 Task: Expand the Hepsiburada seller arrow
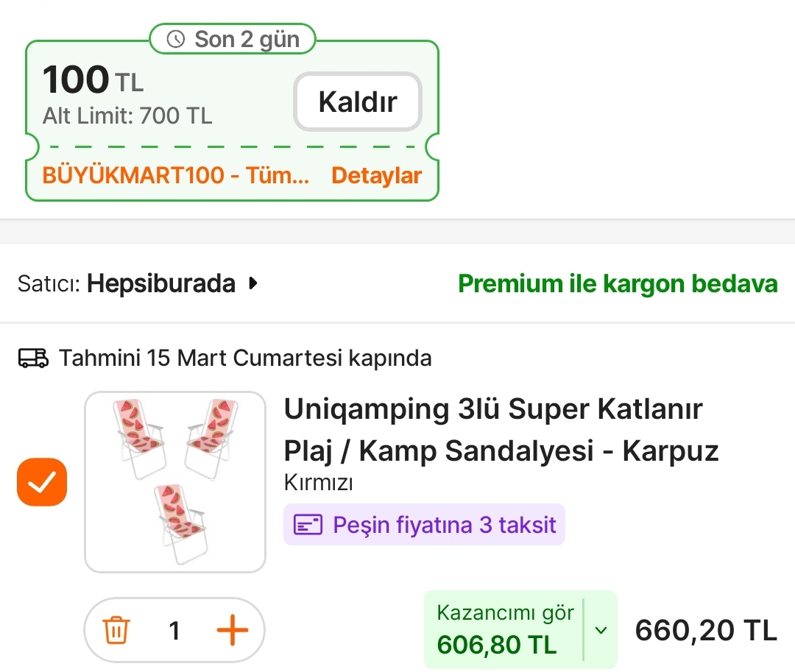point(253,283)
